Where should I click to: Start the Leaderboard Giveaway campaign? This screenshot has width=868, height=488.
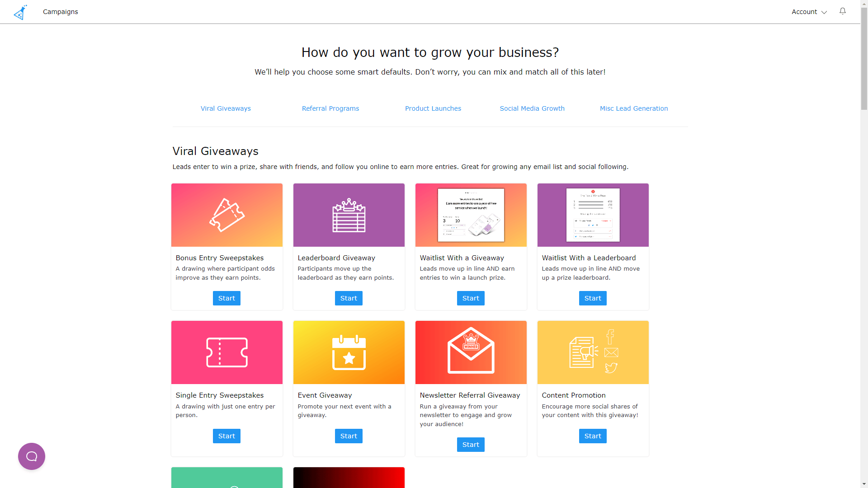pyautogui.click(x=348, y=298)
